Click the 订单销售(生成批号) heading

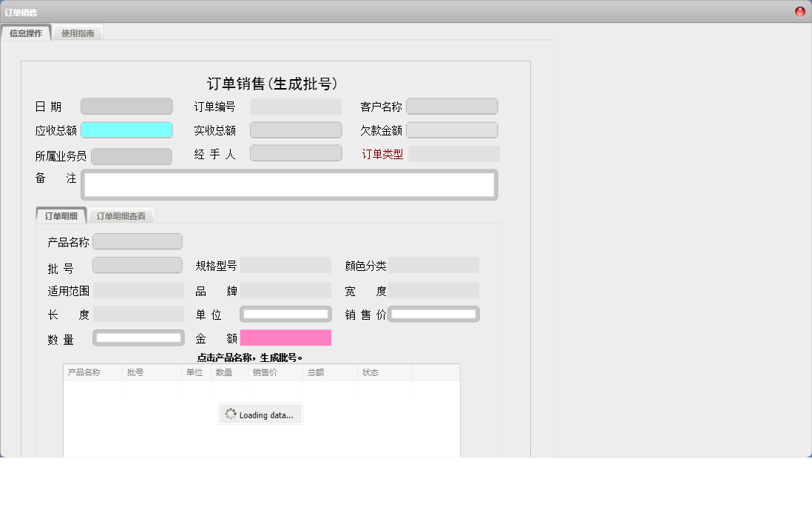272,84
